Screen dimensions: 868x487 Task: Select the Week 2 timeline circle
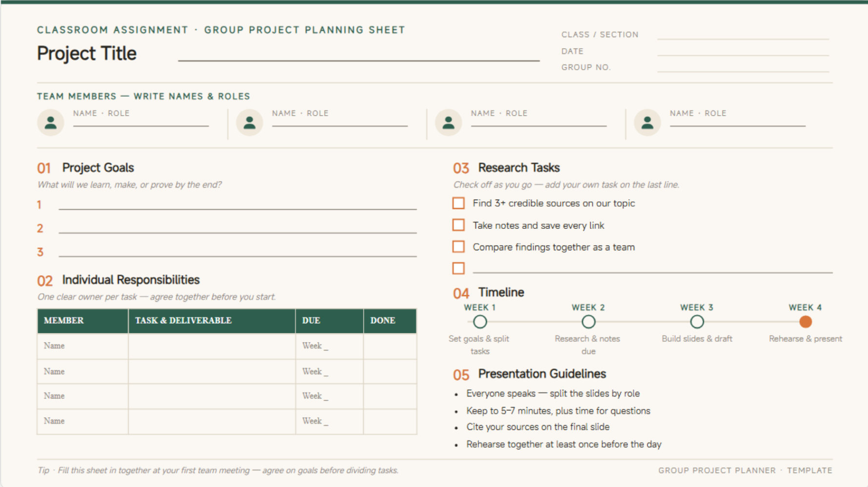pos(589,322)
